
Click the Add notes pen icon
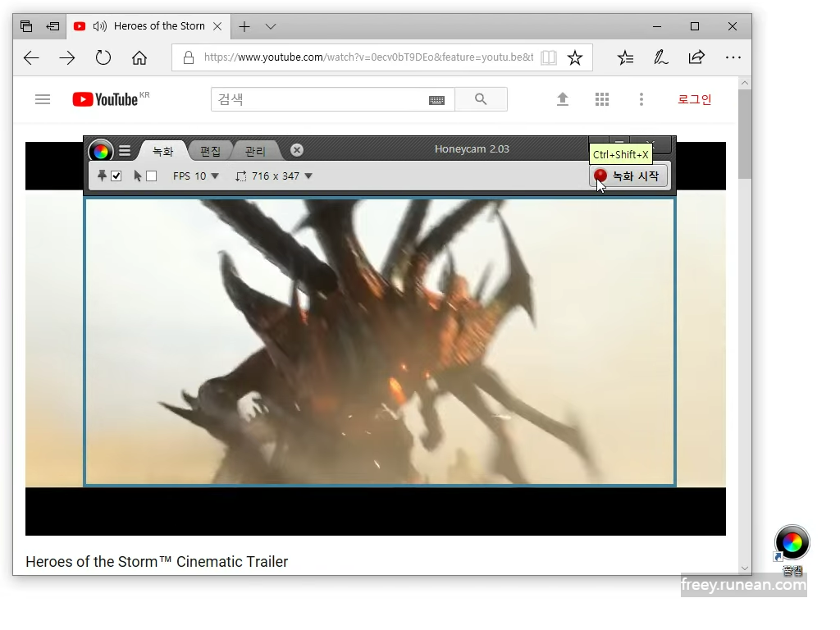point(660,57)
